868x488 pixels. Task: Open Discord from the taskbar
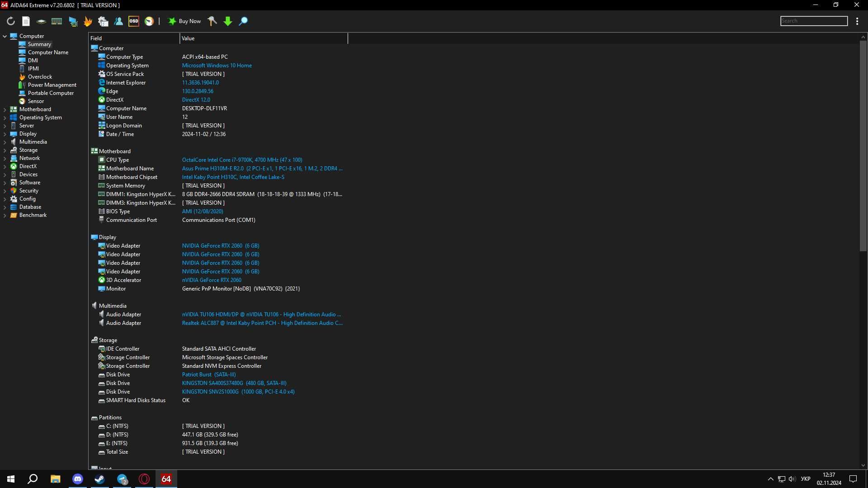tap(78, 479)
